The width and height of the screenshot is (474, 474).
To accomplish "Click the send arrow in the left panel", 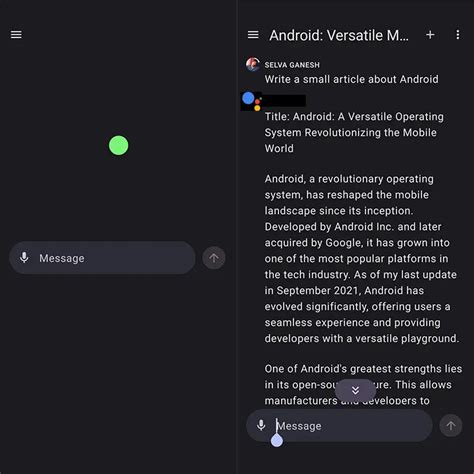I will [x=214, y=258].
